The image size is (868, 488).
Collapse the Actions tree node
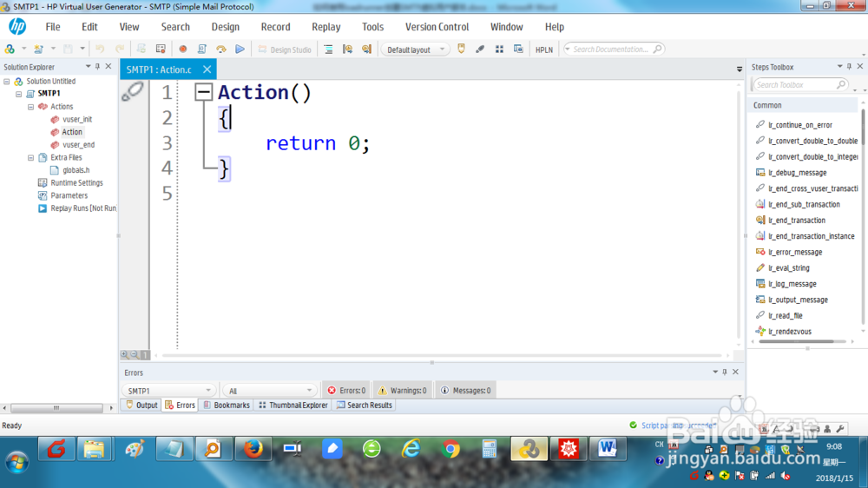tap(31, 107)
